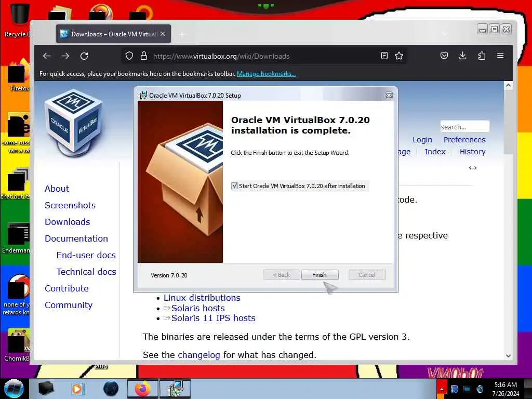This screenshot has width=532, height=399.
Task: Open the Solaris 11 IPS hosts link
Action: [x=213, y=318]
